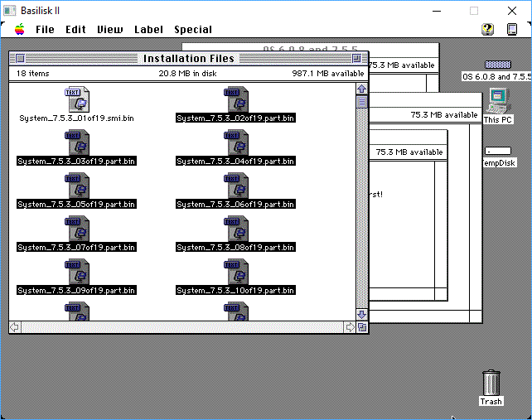Viewport: 532px width, 420px height.
Task: Select System_7.5.3_03of19.part.bin file icon
Action: [x=77, y=142]
